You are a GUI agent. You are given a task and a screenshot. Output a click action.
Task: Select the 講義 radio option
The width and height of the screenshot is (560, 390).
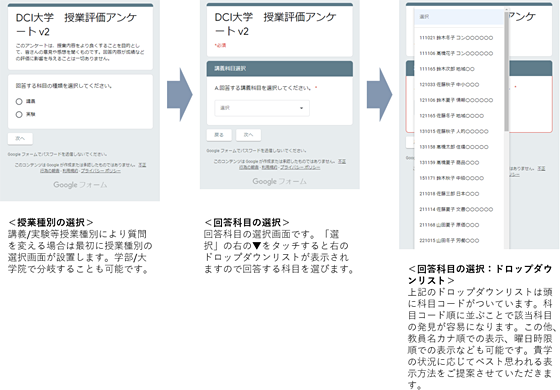coord(19,101)
